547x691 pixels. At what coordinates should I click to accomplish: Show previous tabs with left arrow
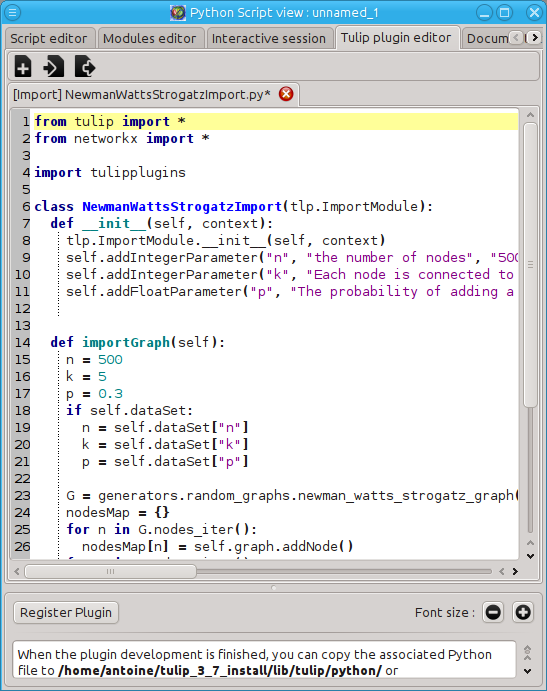pyautogui.click(x=516, y=38)
